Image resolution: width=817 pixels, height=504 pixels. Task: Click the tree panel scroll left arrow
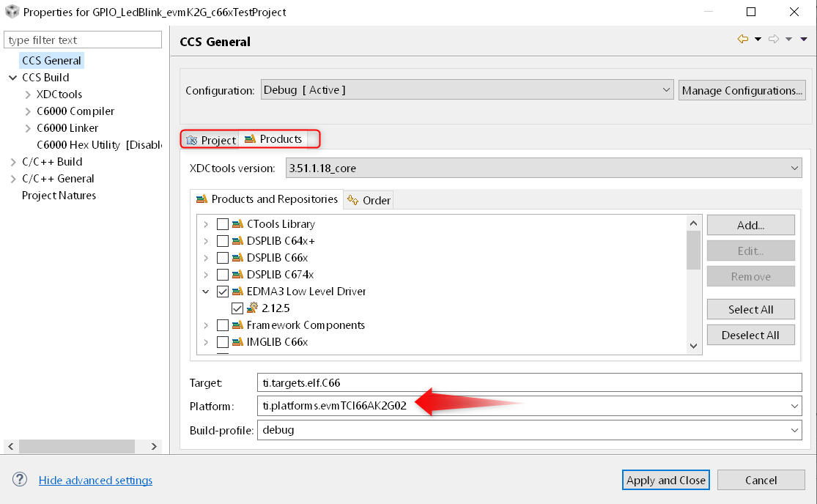click(11, 446)
